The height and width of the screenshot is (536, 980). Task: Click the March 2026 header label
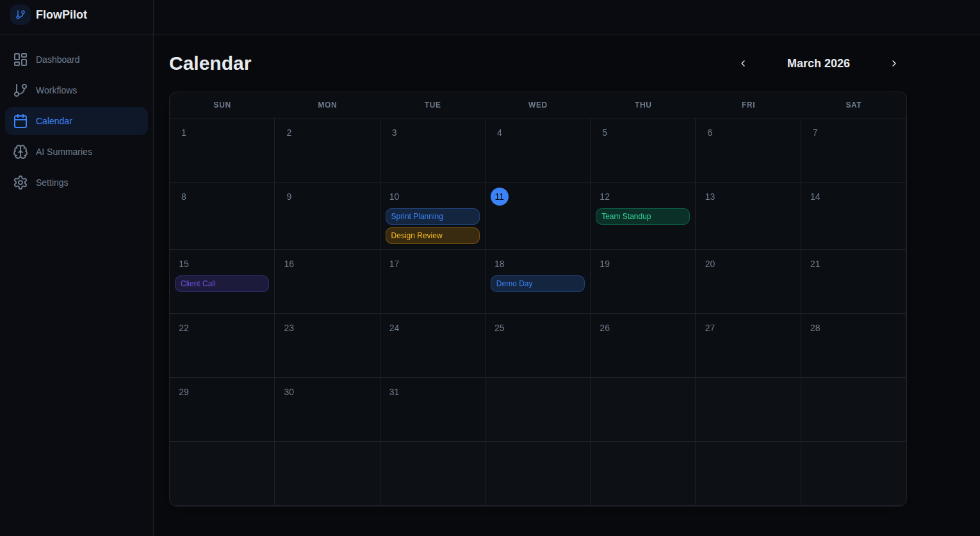(818, 63)
